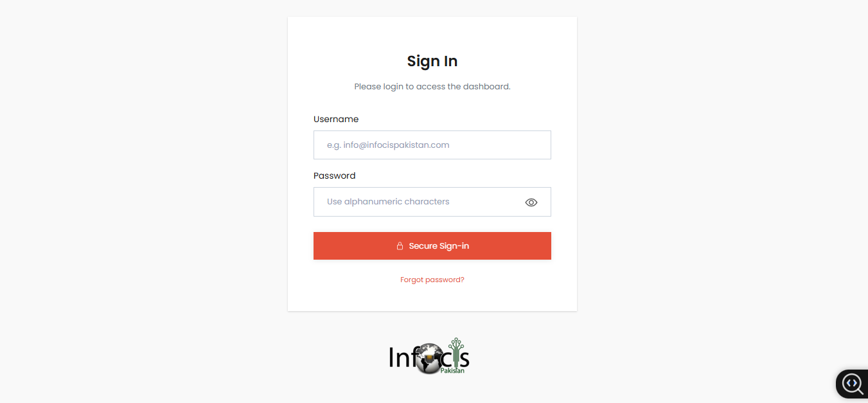Screen dimensions: 868x403
Task: Select the 'Sign In' heading
Action: point(432,61)
